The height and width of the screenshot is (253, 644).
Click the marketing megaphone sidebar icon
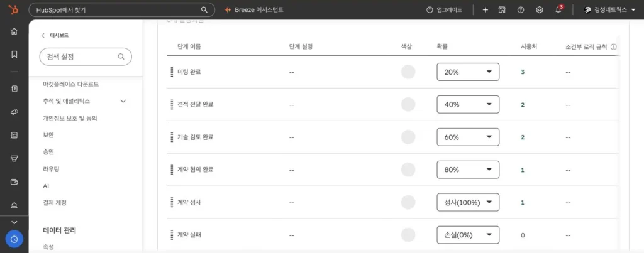[x=14, y=112]
